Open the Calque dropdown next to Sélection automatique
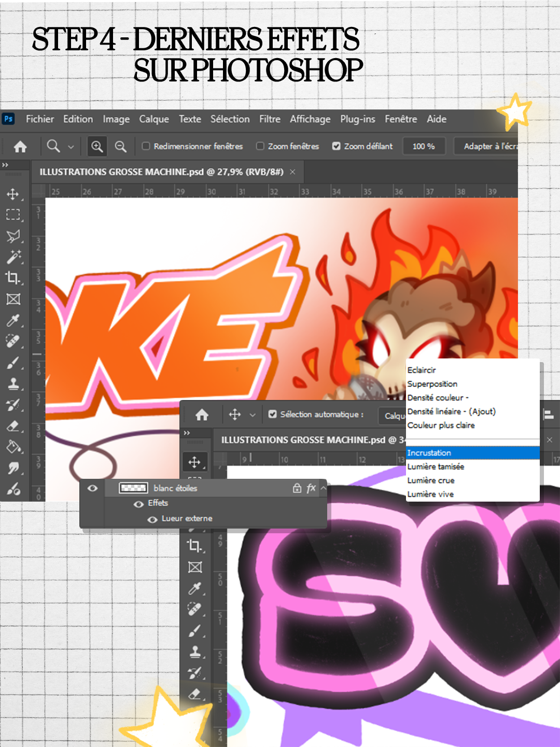560x747 pixels. point(393,416)
